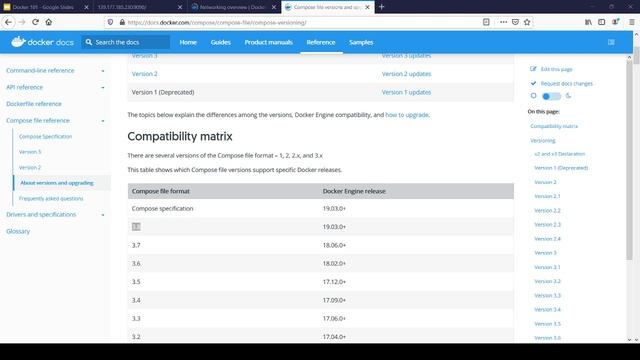Close the Docker 101 Google Slides tab
Screen dimensions: 640x360
coord(86,7)
